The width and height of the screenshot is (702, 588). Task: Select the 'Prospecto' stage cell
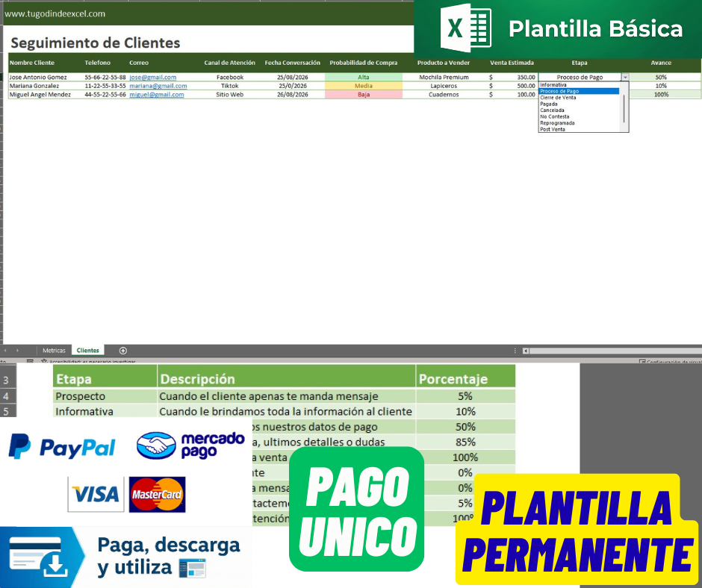[x=105, y=396]
